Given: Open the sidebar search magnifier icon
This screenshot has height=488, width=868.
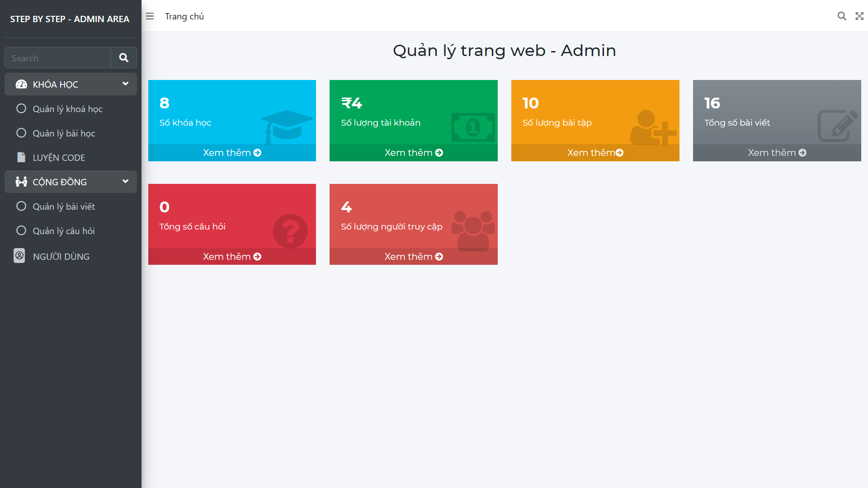Looking at the screenshot, I should (123, 58).
